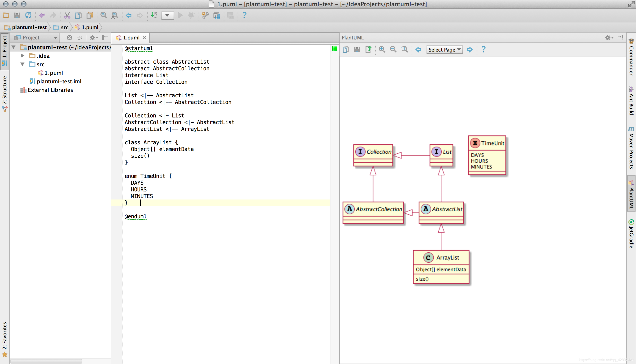Collapse the src folder in Project view
This screenshot has width=636, height=364.
tap(22, 64)
